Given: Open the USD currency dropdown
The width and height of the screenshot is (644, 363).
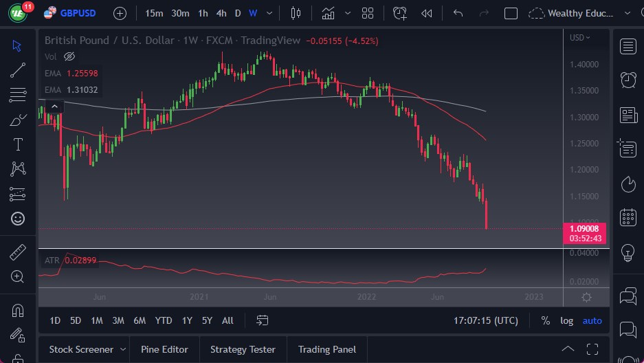Looking at the screenshot, I should pyautogui.click(x=579, y=38).
